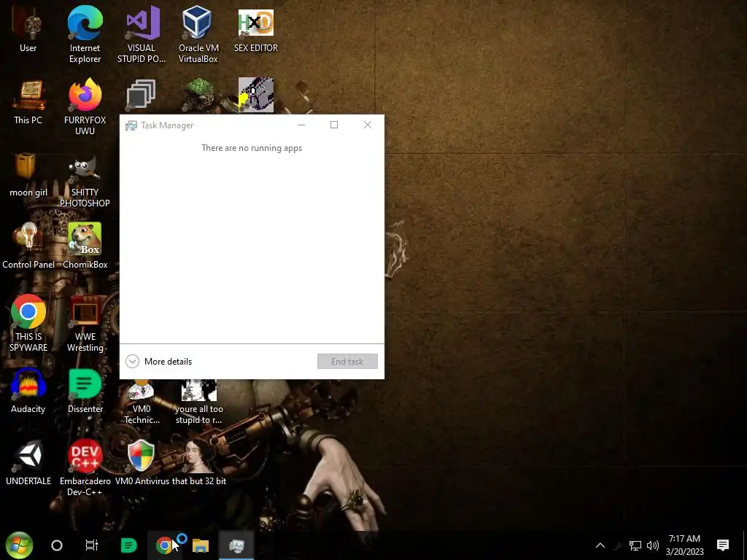The width and height of the screenshot is (747, 560).
Task: Click Dissenter icon on the taskbar
Action: [x=128, y=545]
